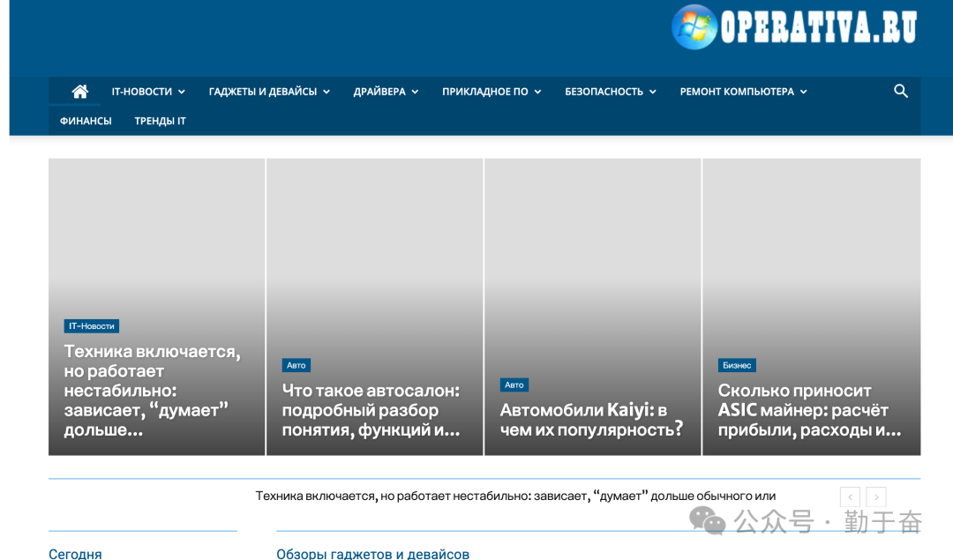Click the Бизнес category badge

[x=737, y=365]
